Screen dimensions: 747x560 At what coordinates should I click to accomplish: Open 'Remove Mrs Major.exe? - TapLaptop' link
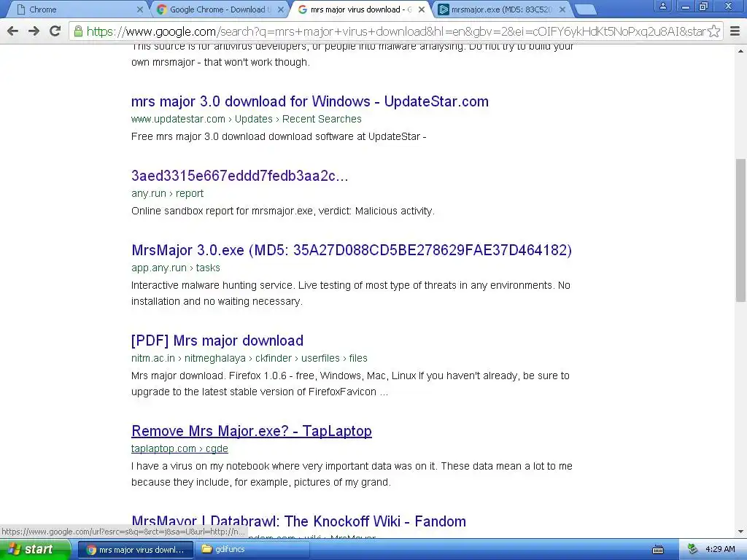(x=252, y=431)
